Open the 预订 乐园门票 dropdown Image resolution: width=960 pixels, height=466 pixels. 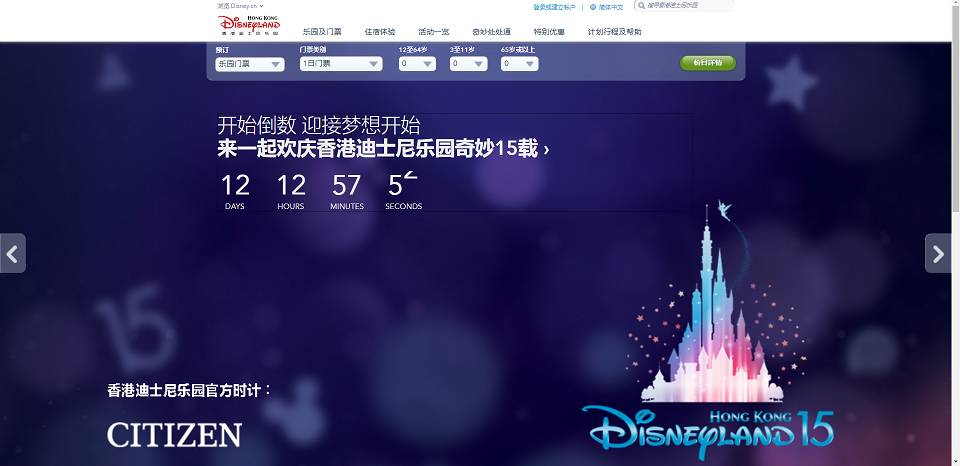pyautogui.click(x=250, y=64)
